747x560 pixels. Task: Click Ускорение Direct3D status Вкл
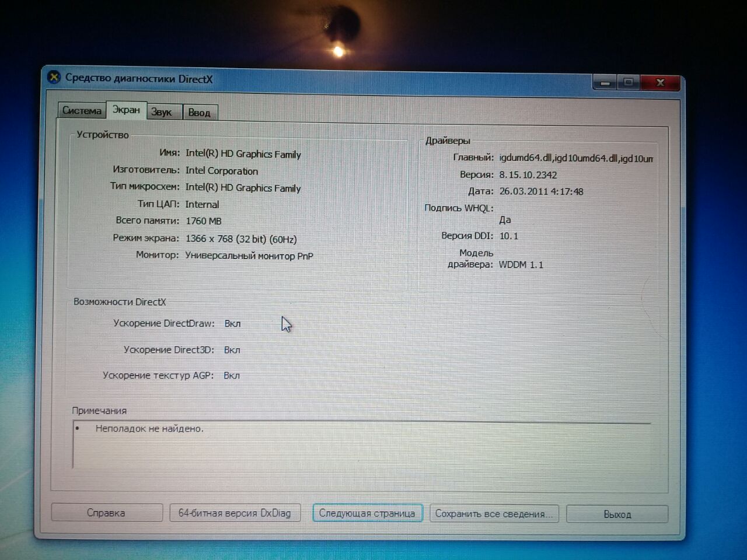click(232, 350)
